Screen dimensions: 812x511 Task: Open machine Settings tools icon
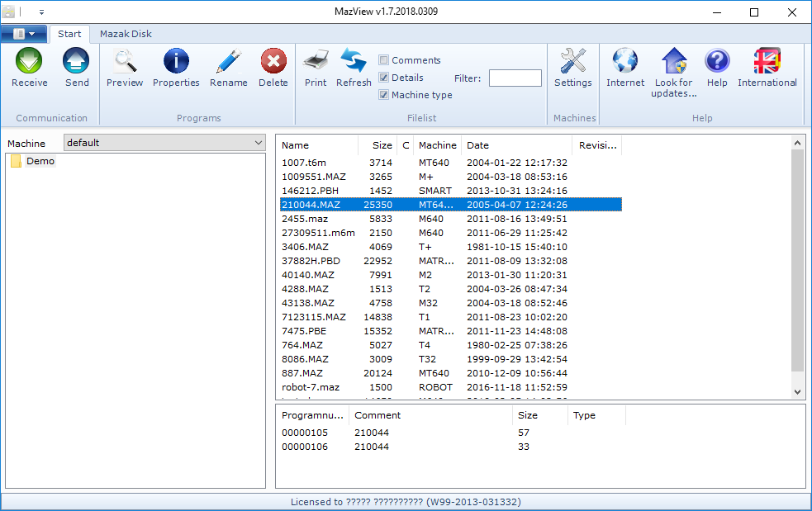(572, 60)
